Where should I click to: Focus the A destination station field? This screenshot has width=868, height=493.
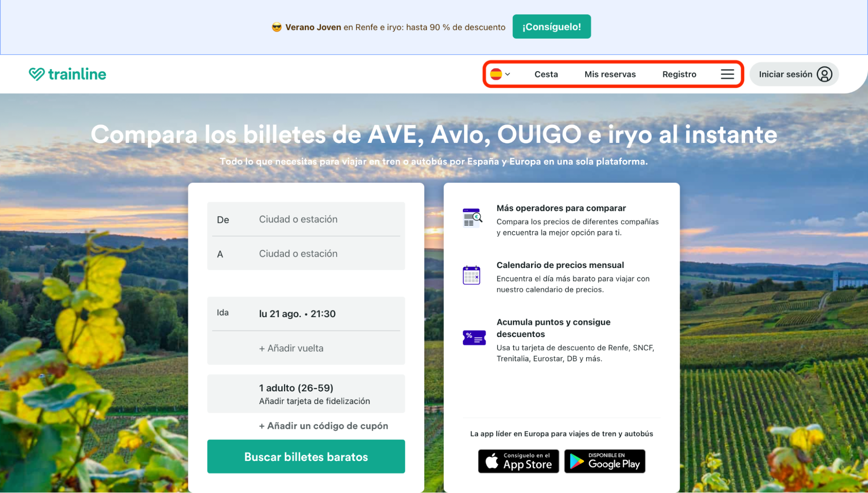pos(306,254)
